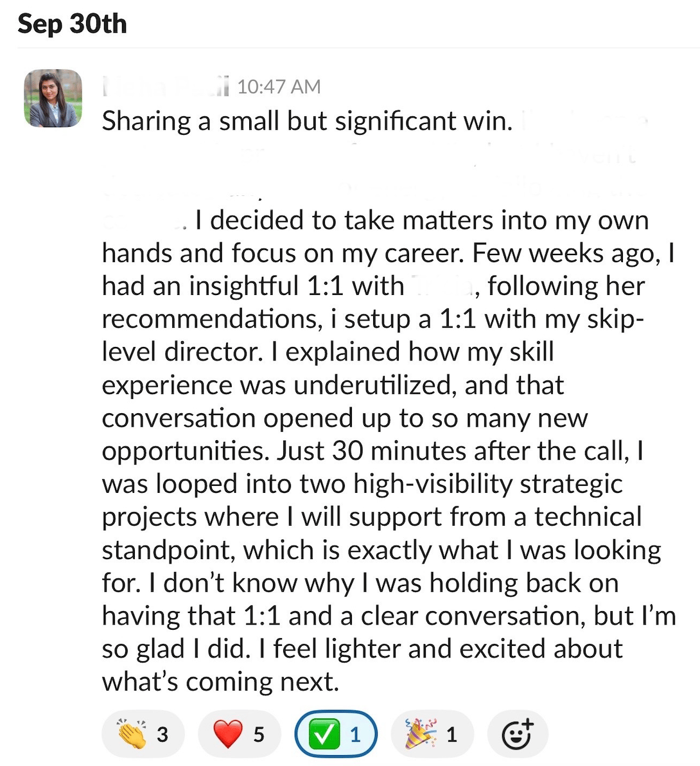700x766 pixels.
Task: Click the phrase "Just 30 minutes after the call"
Action: coord(451,450)
